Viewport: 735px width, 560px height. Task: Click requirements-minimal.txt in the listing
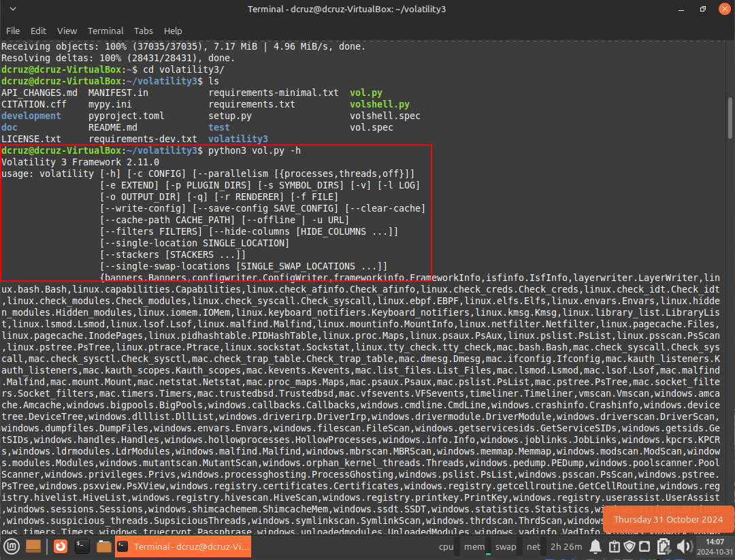click(274, 93)
